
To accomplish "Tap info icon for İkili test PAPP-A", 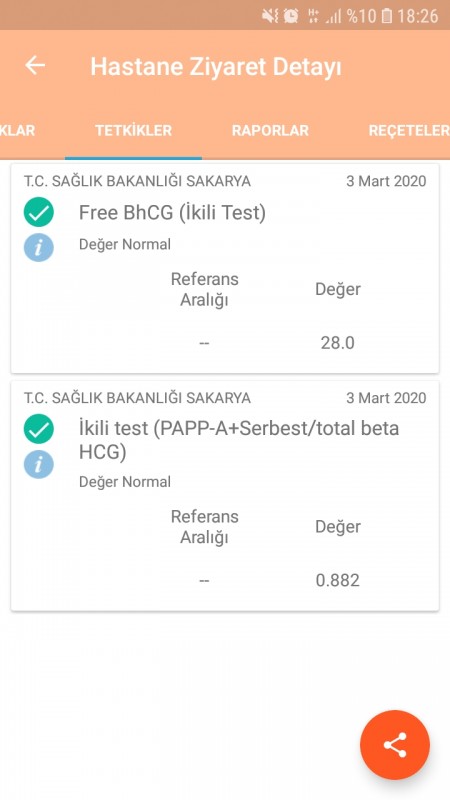I will 39,464.
